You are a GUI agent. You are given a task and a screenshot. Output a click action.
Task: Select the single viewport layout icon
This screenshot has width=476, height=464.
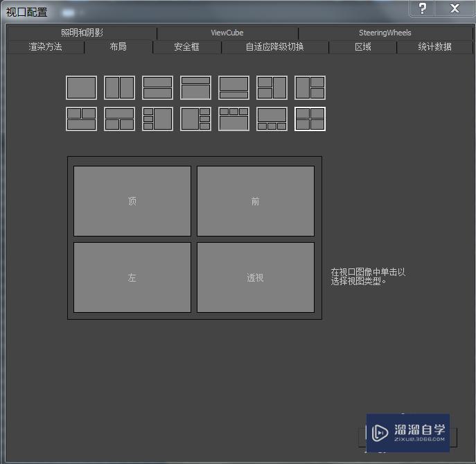(x=81, y=88)
